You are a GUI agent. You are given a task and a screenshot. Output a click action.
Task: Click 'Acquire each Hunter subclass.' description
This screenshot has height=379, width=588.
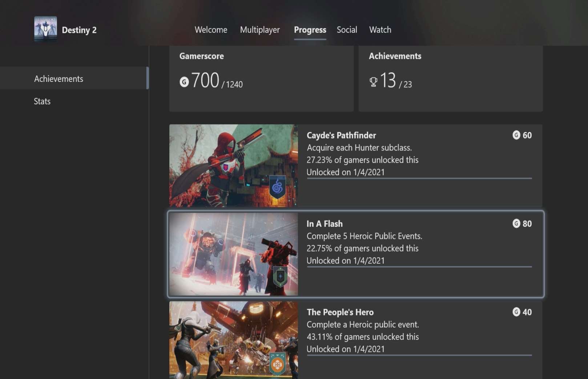point(359,148)
